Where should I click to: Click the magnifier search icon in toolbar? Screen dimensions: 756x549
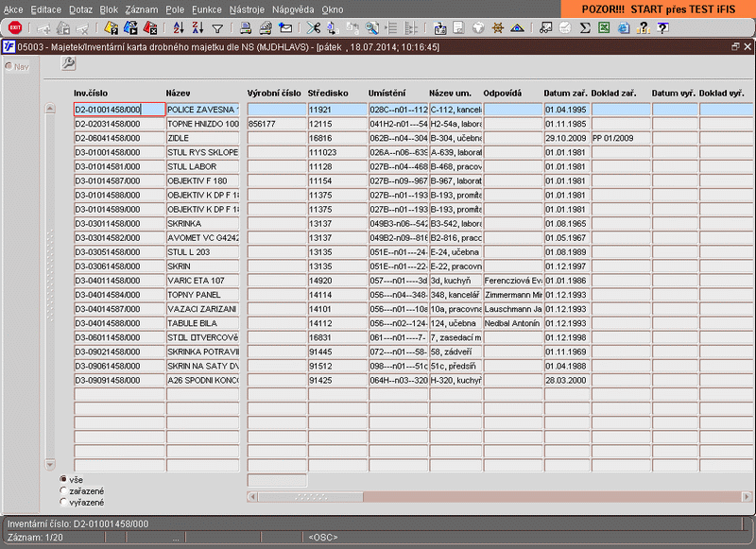click(371, 28)
